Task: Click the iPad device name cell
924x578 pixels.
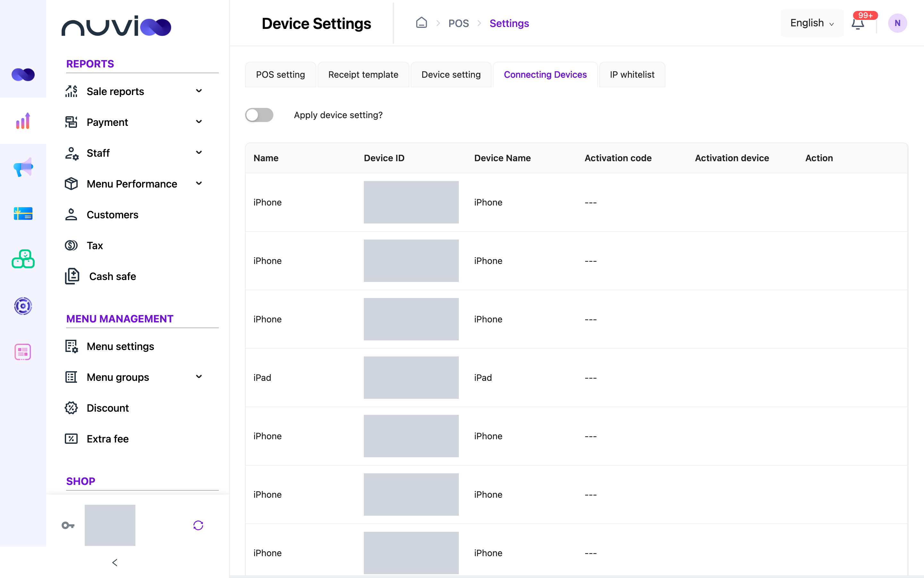Action: [483, 378]
